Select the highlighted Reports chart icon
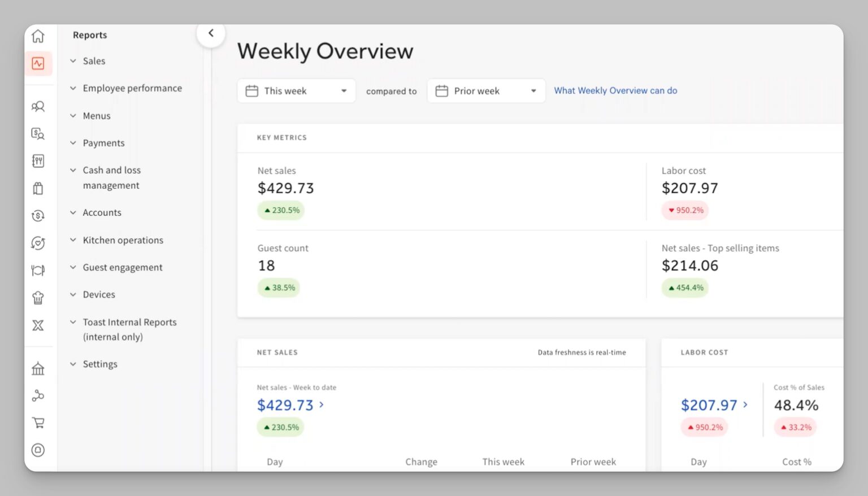Viewport: 868px width, 496px height. pos(38,63)
